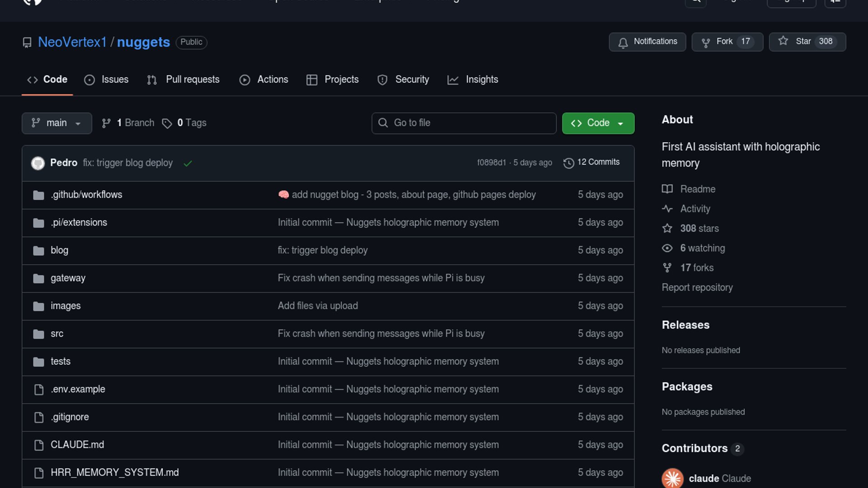The image size is (868, 488).
Task: Switch to the Issues tab
Action: (x=107, y=80)
